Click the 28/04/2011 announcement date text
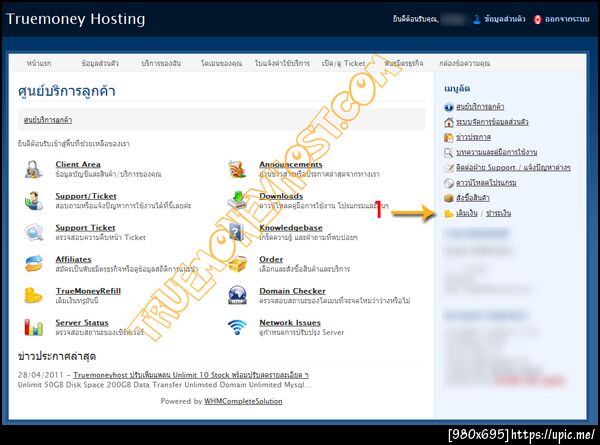This screenshot has height=445, width=600. coord(40,375)
